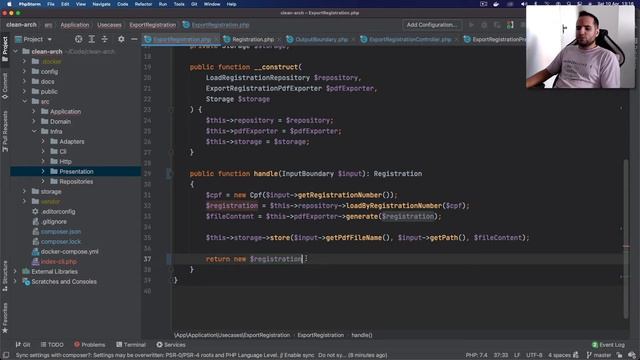The image size is (640, 360).
Task: Open the Structure sidebar tab
Action: (5, 276)
